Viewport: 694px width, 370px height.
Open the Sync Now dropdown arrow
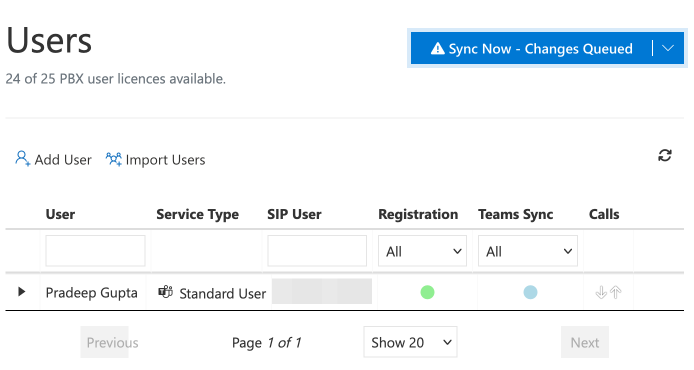668,48
